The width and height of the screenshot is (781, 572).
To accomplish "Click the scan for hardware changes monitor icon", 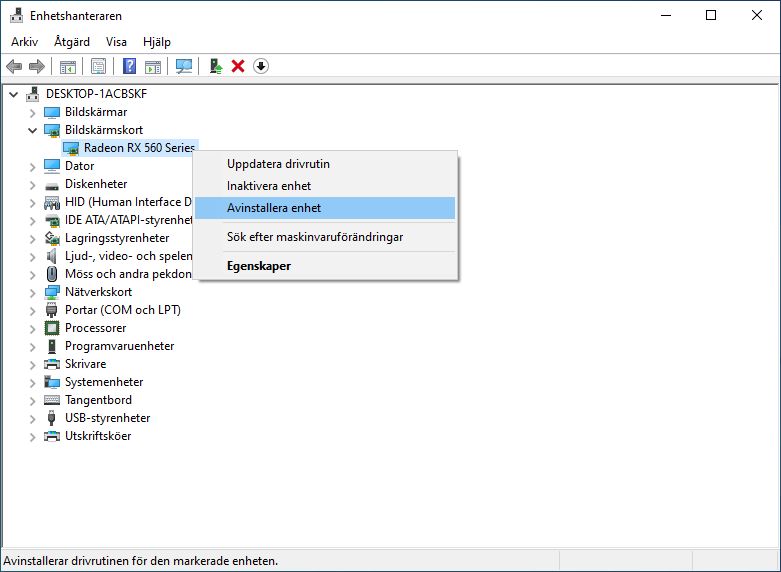I will click(184, 66).
